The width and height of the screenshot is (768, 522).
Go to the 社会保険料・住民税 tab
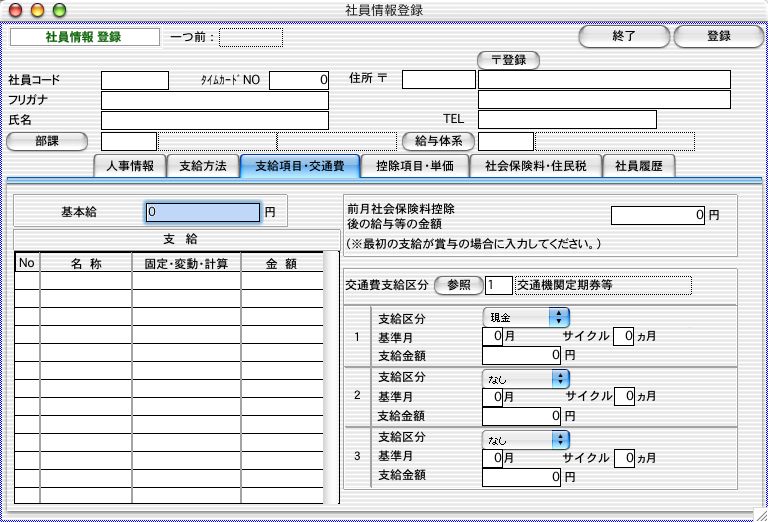(x=536, y=167)
